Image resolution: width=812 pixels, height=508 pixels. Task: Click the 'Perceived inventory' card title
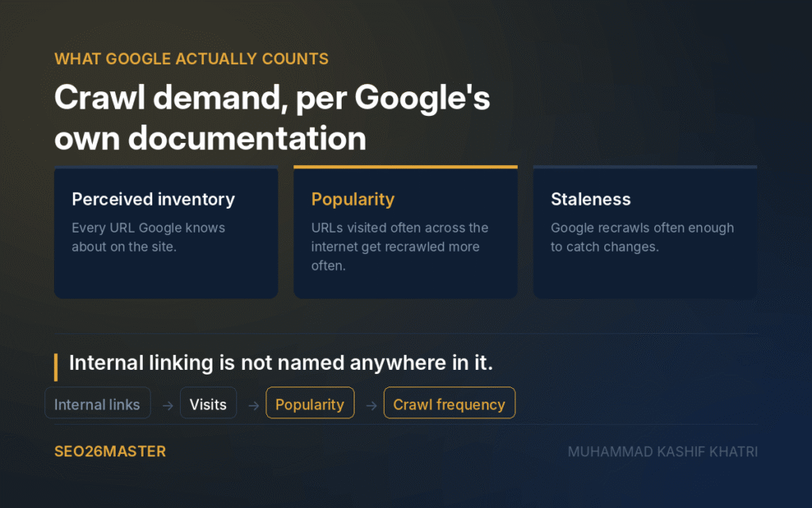click(153, 199)
